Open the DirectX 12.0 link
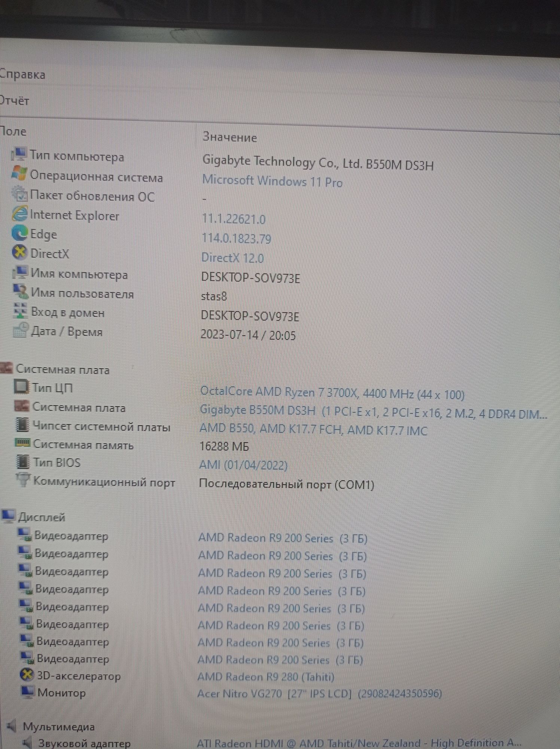 point(232,258)
